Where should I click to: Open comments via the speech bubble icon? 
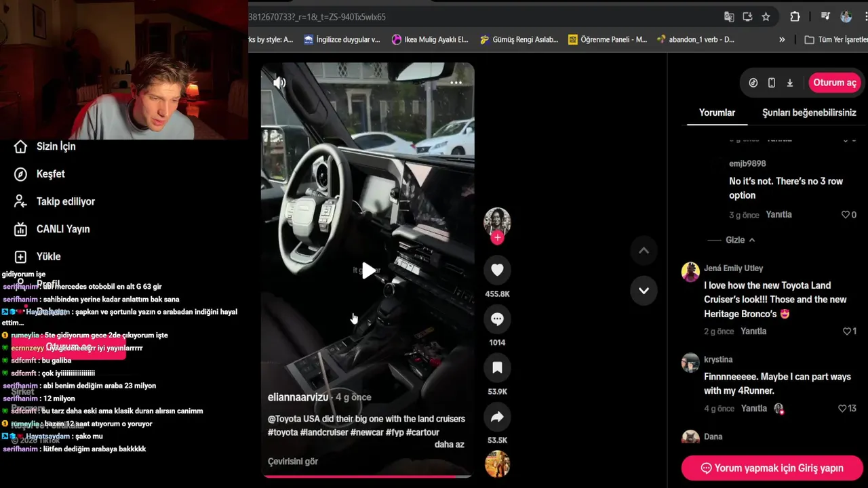(x=497, y=319)
